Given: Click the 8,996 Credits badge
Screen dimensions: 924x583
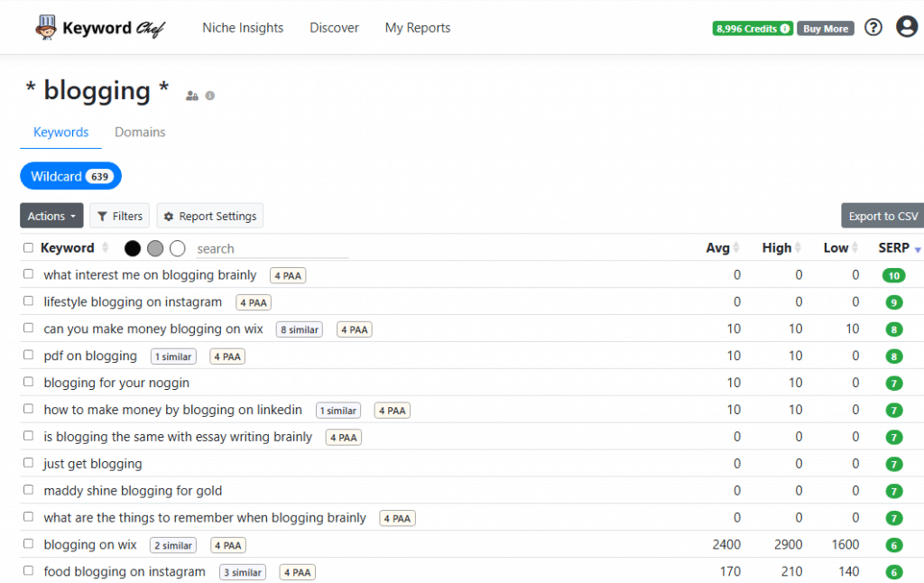Looking at the screenshot, I should [753, 28].
